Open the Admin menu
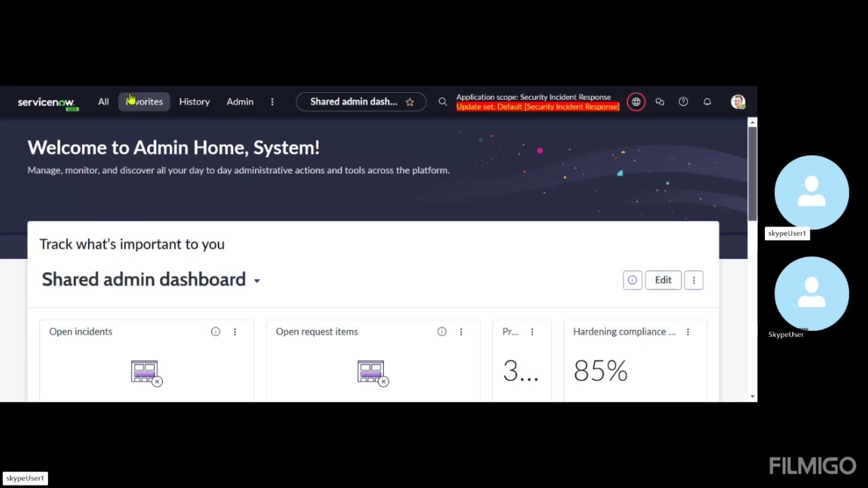868x488 pixels. (x=240, y=102)
